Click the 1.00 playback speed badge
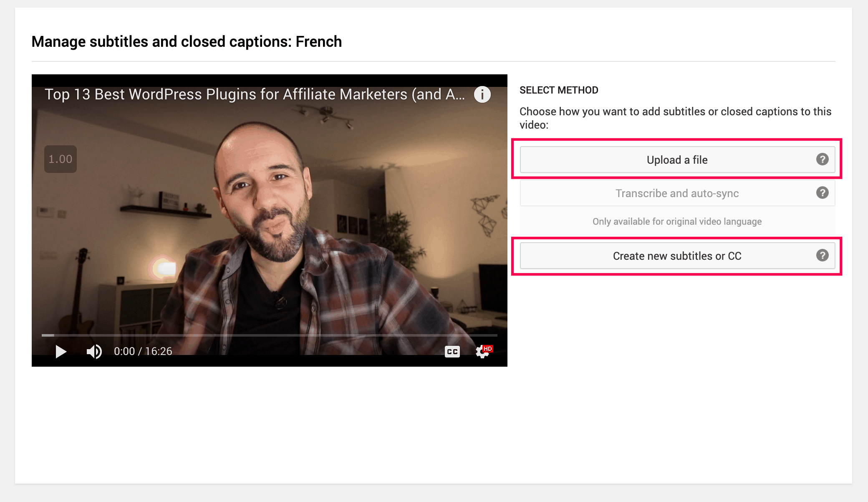 (61, 159)
